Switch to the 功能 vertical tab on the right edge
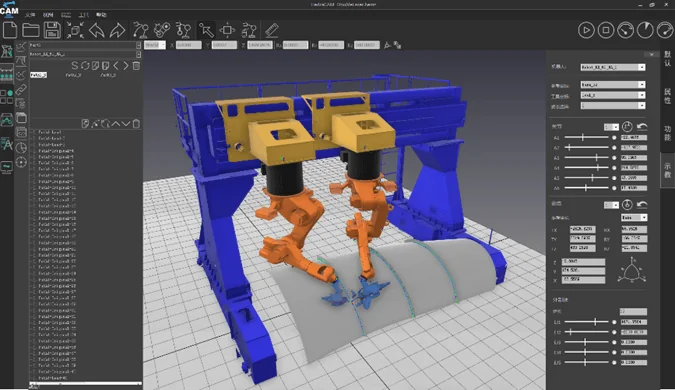This screenshot has height=390, width=675. coord(668,133)
